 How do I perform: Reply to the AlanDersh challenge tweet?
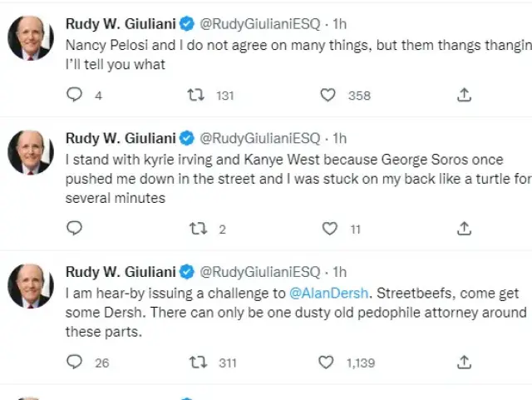74,362
